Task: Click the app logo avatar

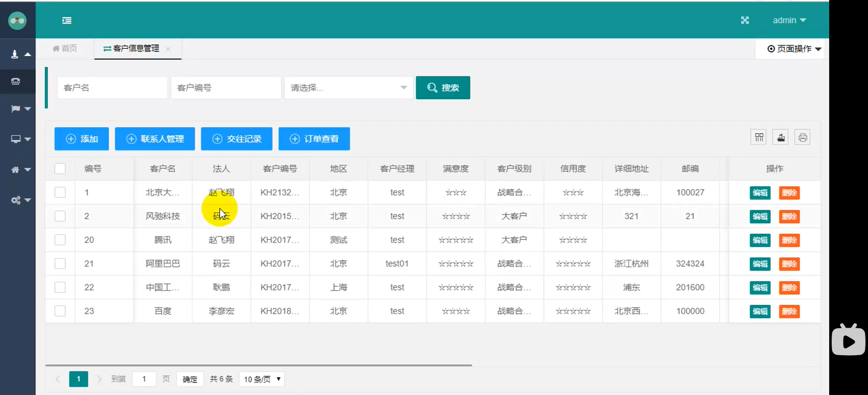Action: 17,20
